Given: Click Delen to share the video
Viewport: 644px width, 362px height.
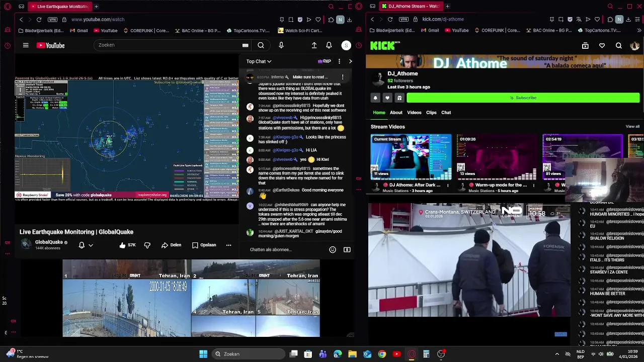Looking at the screenshot, I should 171,245.
